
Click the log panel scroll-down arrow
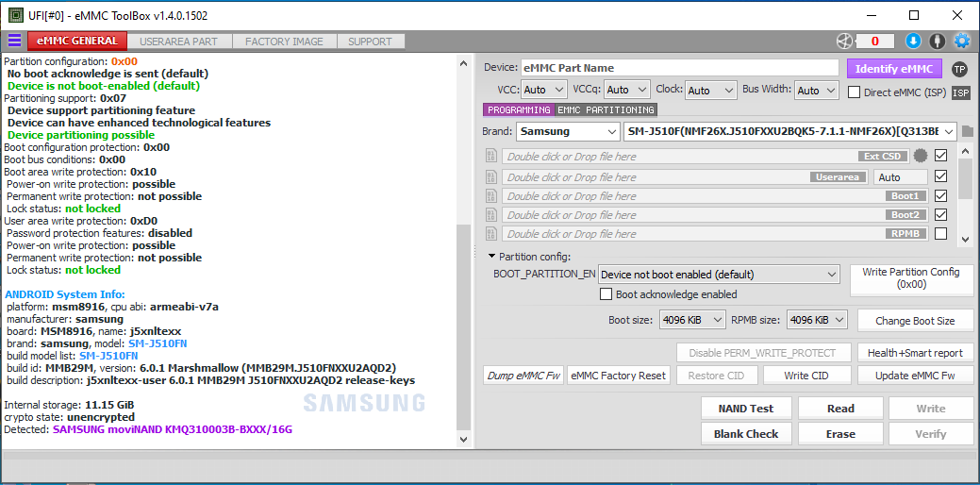click(x=463, y=440)
